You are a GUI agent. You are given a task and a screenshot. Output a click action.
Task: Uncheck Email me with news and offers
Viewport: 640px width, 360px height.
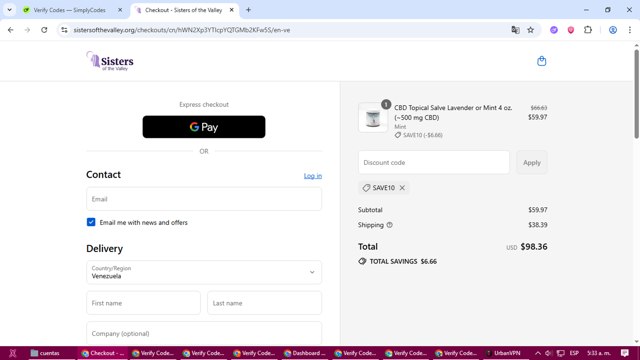point(91,222)
